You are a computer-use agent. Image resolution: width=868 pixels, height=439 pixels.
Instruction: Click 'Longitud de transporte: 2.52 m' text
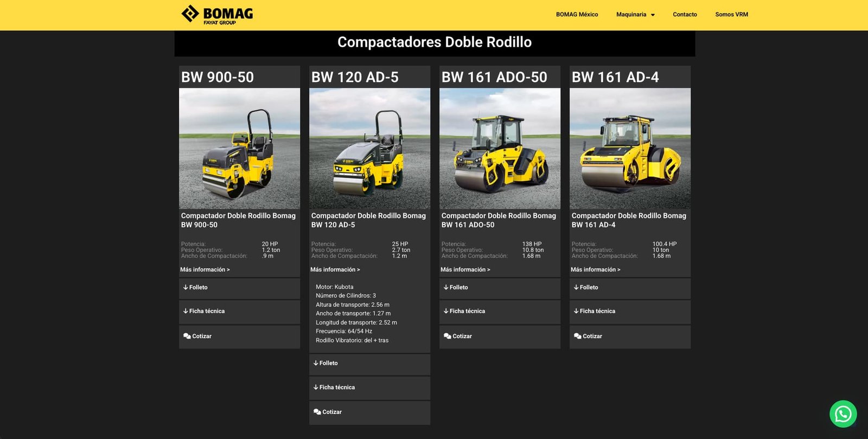point(356,322)
